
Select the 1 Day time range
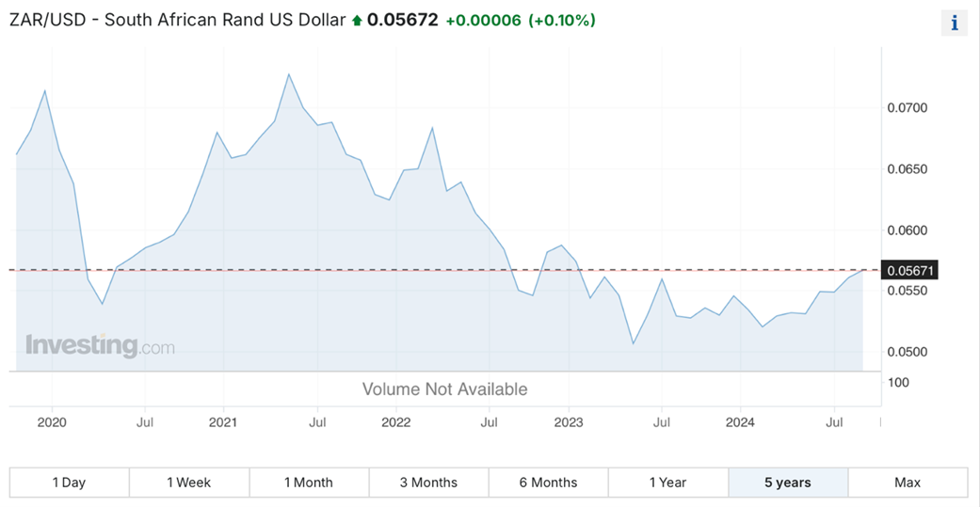[69, 483]
